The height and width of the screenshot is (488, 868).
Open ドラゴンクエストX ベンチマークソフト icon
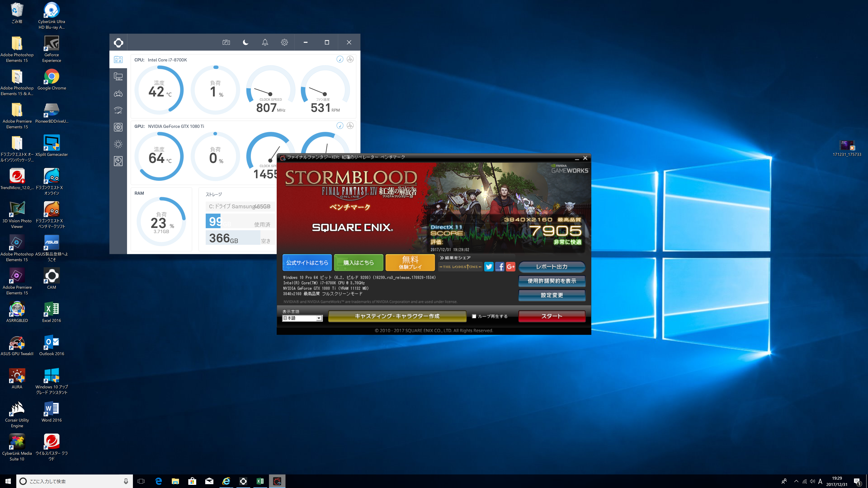point(52,215)
